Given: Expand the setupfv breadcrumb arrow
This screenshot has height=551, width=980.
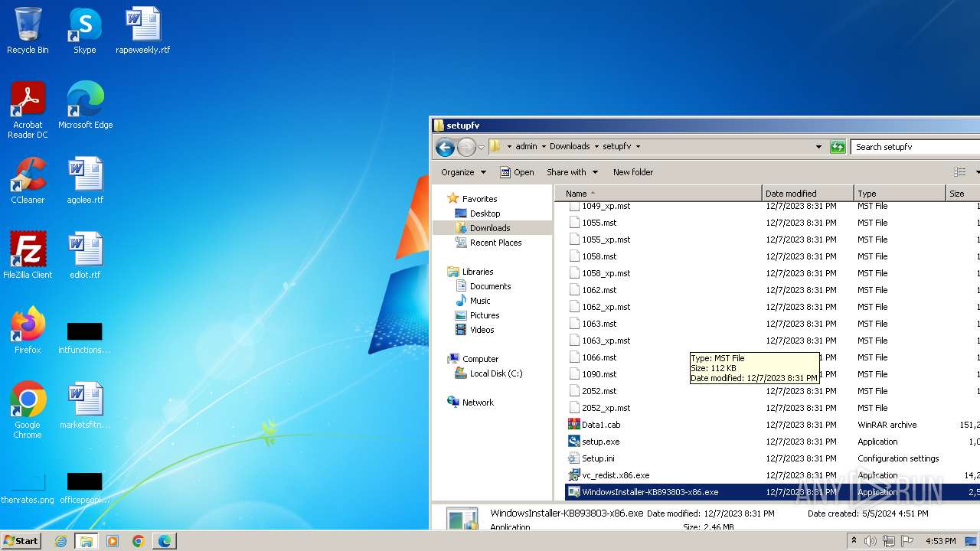Looking at the screenshot, I should point(638,147).
